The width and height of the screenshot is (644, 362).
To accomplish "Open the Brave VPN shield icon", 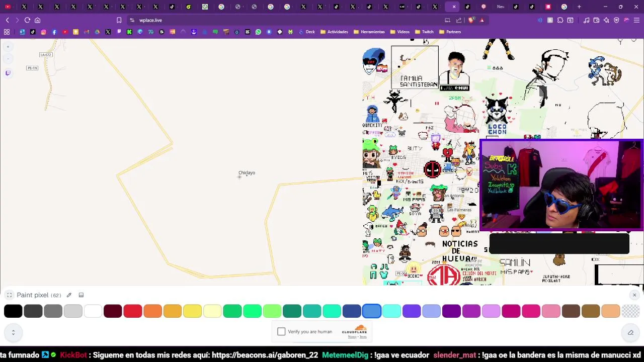I will coord(616,20).
